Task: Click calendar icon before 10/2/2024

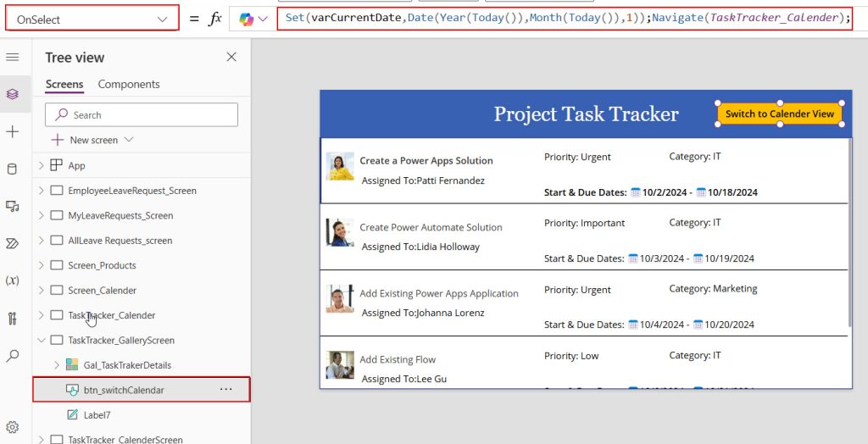Action: (x=636, y=192)
